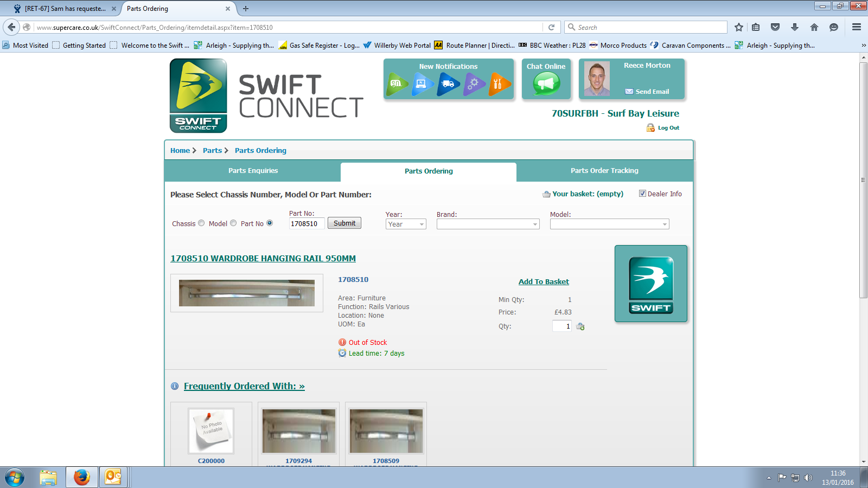Open the 1708509 product thumbnail
Screen dimensions: 868x488
(386, 431)
